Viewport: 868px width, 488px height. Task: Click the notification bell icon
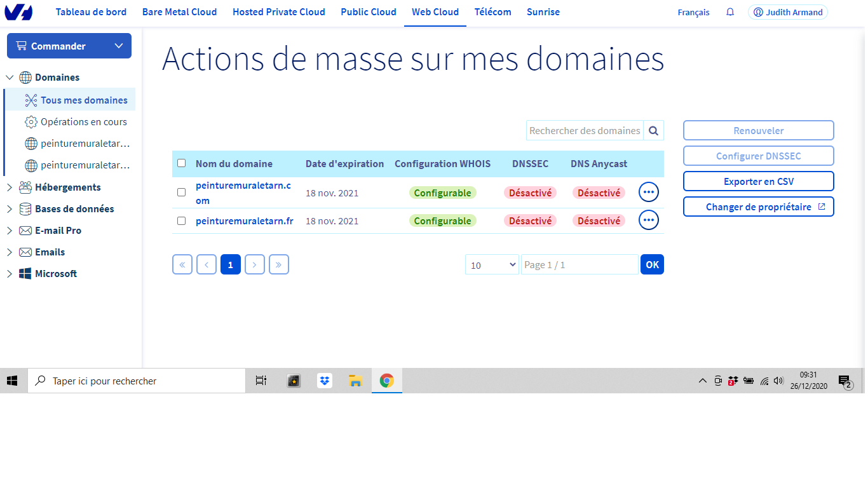pos(730,12)
